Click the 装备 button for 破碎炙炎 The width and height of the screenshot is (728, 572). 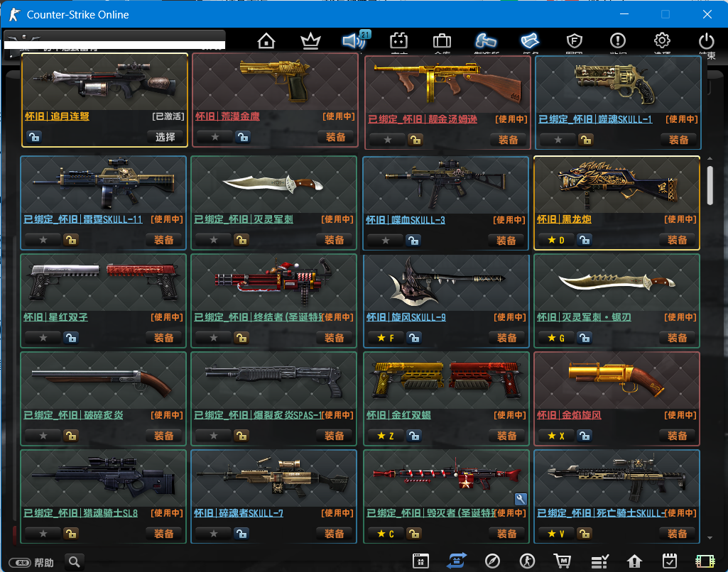coord(164,436)
